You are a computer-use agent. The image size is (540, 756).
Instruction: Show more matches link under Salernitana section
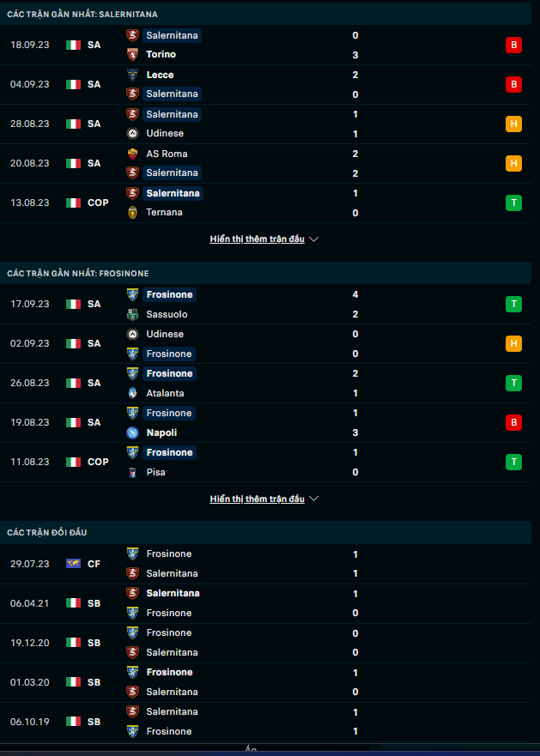point(257,239)
